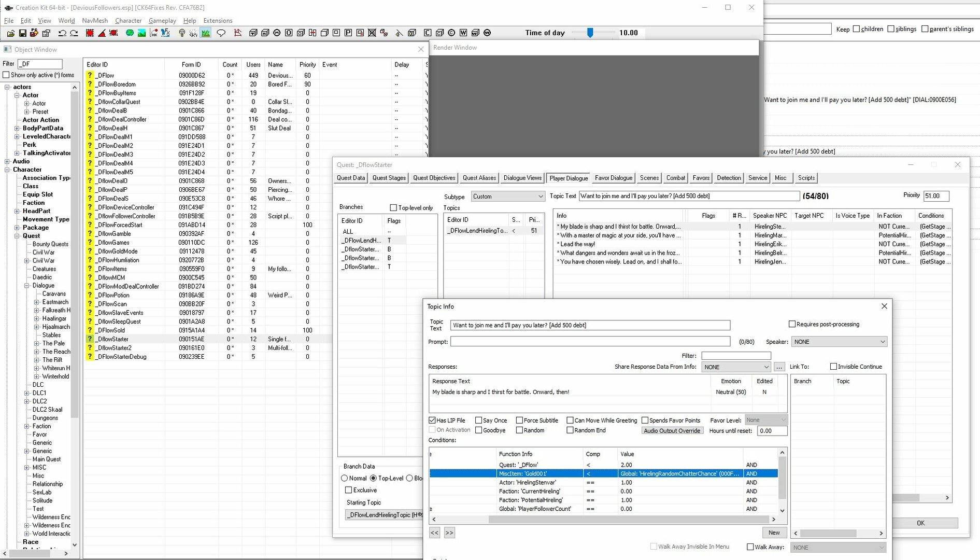The width and height of the screenshot is (980, 560).
Task: Toggle the grass toolbar icon
Action: pyautogui.click(x=206, y=33)
